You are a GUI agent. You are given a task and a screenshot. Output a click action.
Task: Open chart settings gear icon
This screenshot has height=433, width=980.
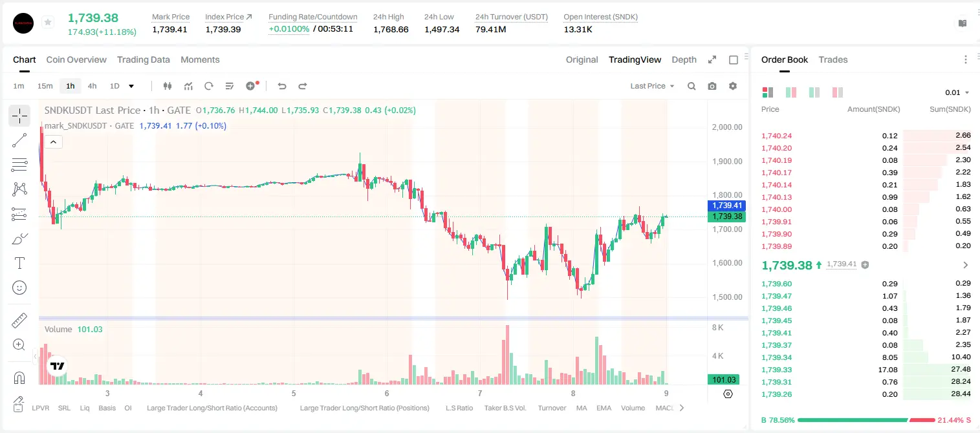(x=733, y=86)
